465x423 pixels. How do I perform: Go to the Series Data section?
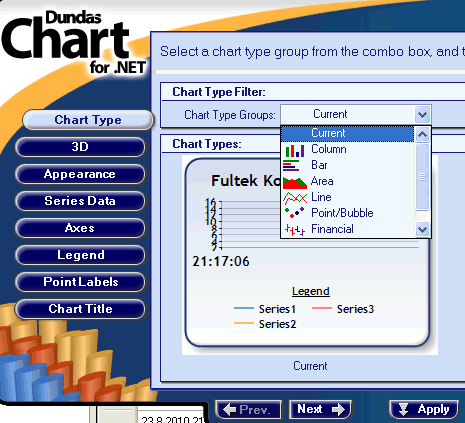tap(80, 201)
